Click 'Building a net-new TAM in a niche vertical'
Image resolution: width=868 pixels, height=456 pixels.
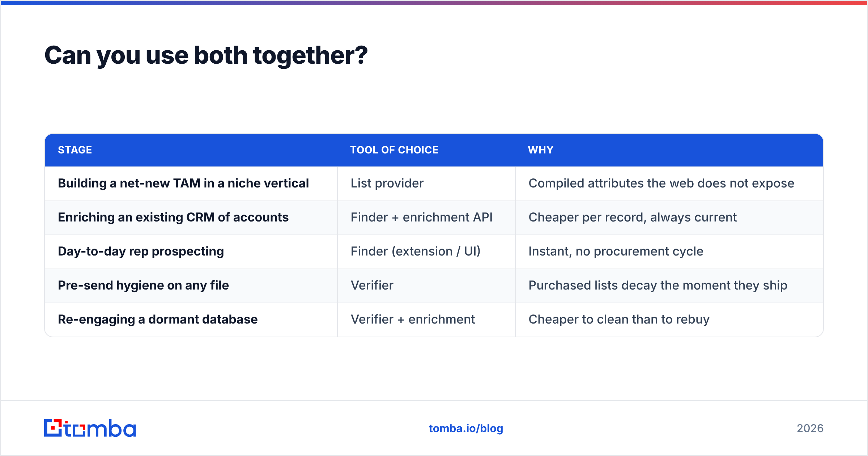183,183
